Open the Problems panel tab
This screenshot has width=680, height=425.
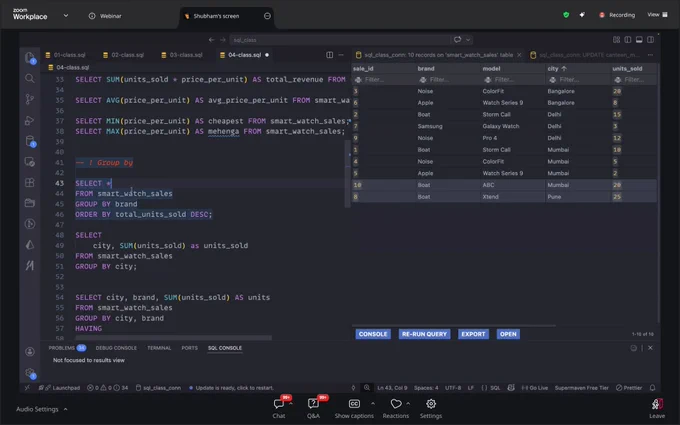[67, 348]
